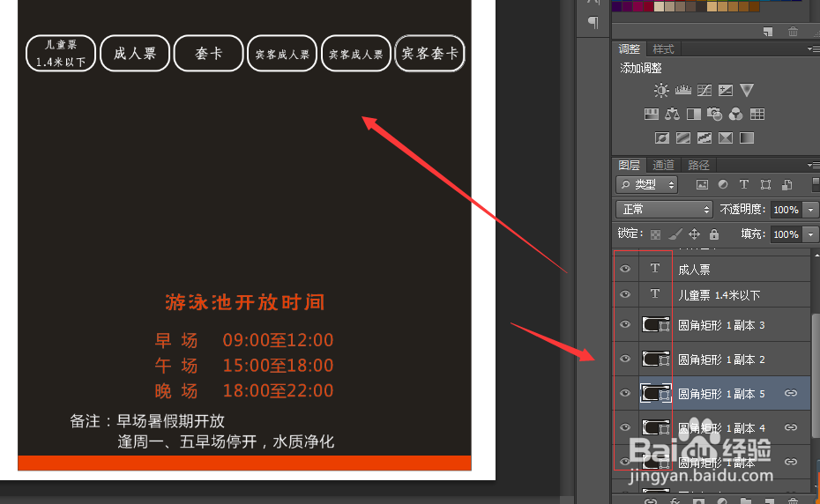Click thumbnail of 圆角矩形 1 副本 3 layer
Screen dimensions: 820x504
pyautogui.click(x=656, y=324)
